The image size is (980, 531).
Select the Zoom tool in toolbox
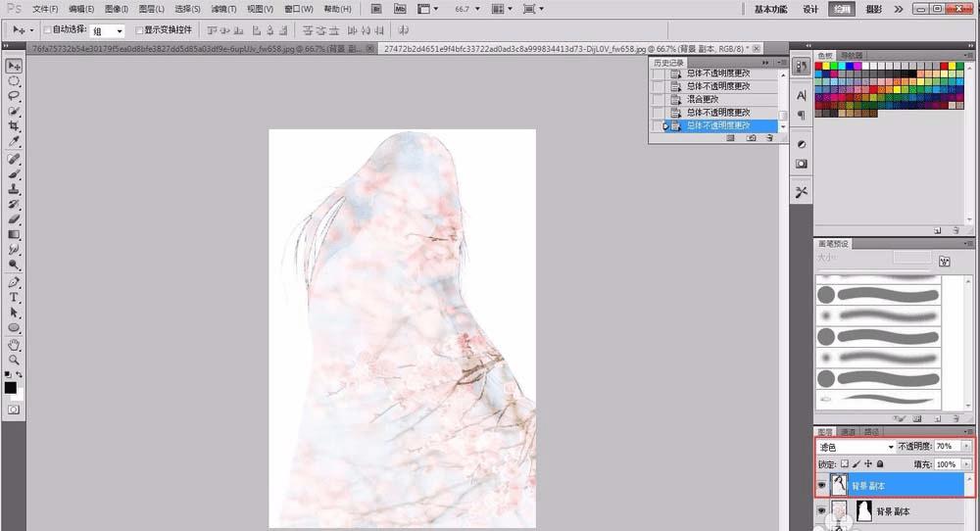pyautogui.click(x=15, y=360)
